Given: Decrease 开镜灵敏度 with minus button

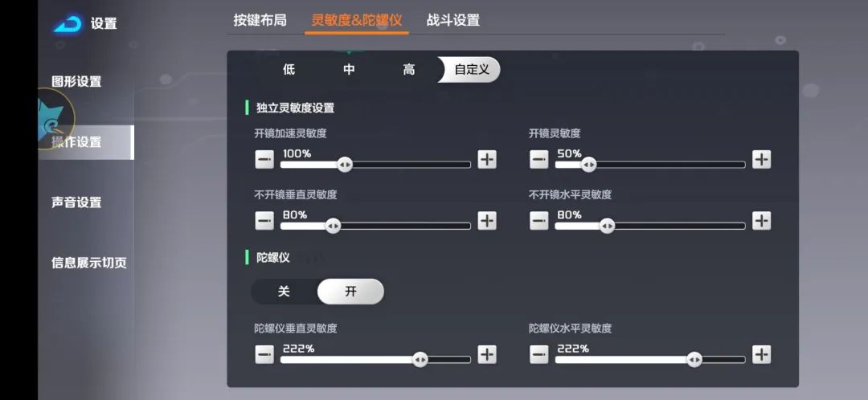Looking at the screenshot, I should click(x=539, y=160).
